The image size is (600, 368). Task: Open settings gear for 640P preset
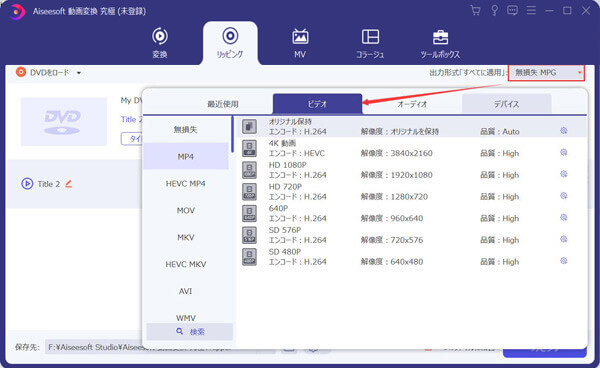[x=564, y=218]
